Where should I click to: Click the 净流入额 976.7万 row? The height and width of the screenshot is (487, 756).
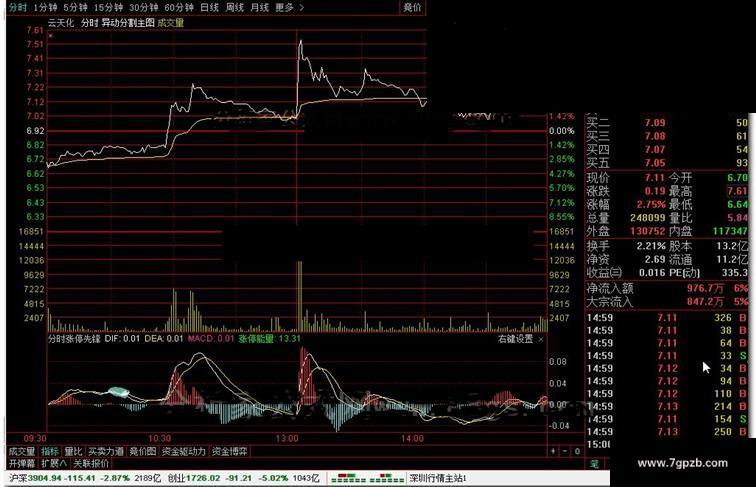click(x=667, y=288)
